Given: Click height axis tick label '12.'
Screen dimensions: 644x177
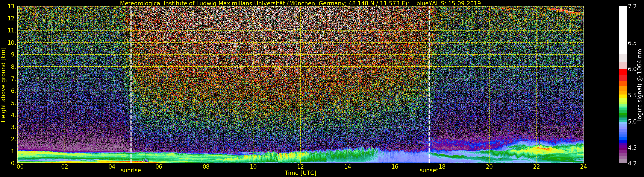Looking at the screenshot, I should click(x=12, y=18).
